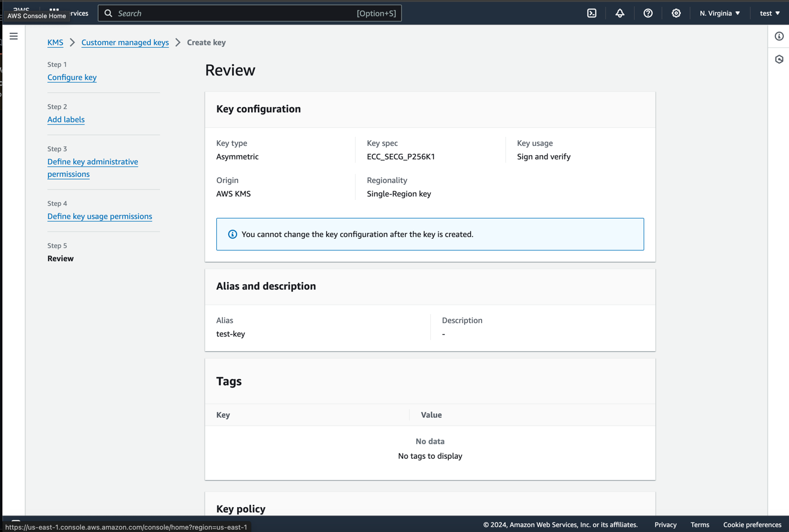This screenshot has width=789, height=532.
Task: Go back to Add labels step
Action: [x=66, y=119]
